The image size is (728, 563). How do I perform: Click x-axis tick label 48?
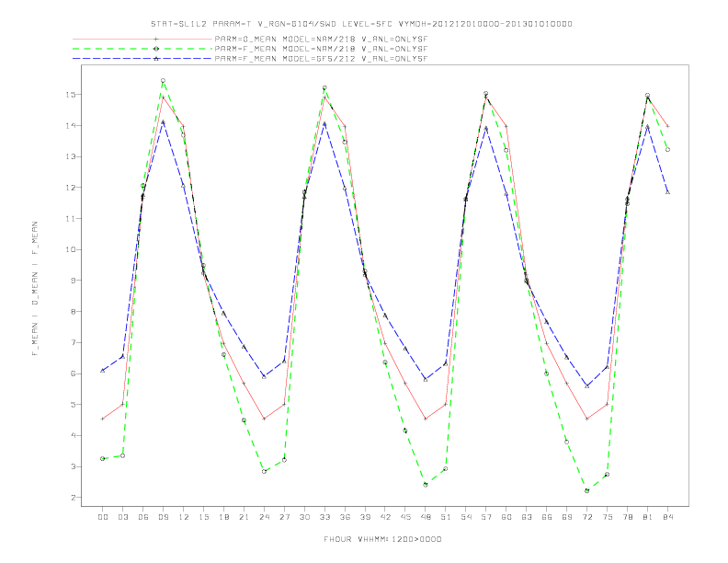point(426,517)
